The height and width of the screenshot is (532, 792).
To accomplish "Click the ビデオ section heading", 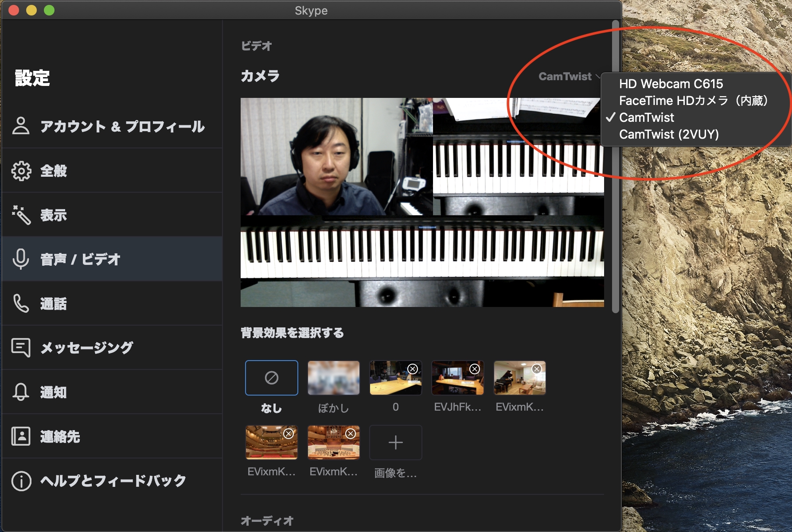I will pos(256,46).
